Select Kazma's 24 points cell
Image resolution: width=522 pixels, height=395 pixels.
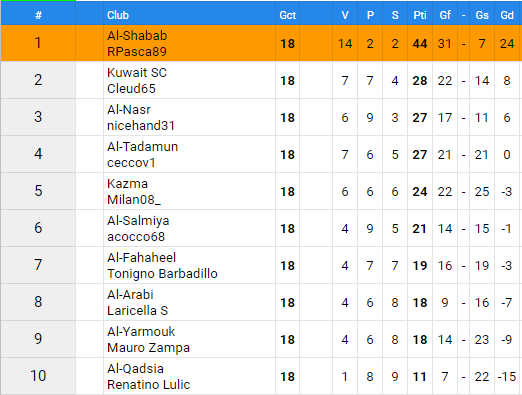[x=420, y=191]
